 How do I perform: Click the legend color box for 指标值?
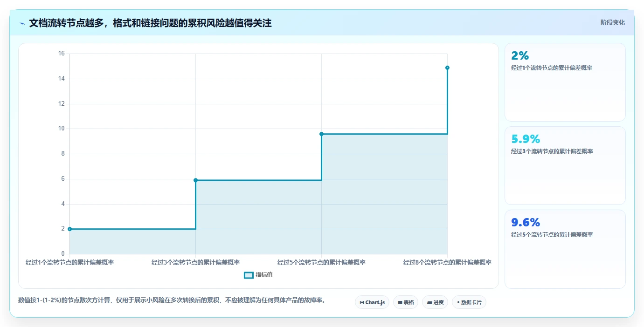coord(249,275)
